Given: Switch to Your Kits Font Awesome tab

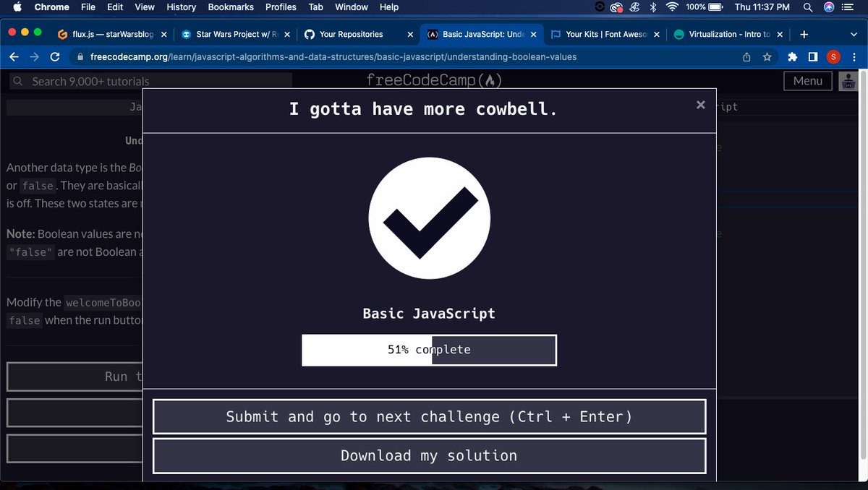Looking at the screenshot, I should (605, 34).
